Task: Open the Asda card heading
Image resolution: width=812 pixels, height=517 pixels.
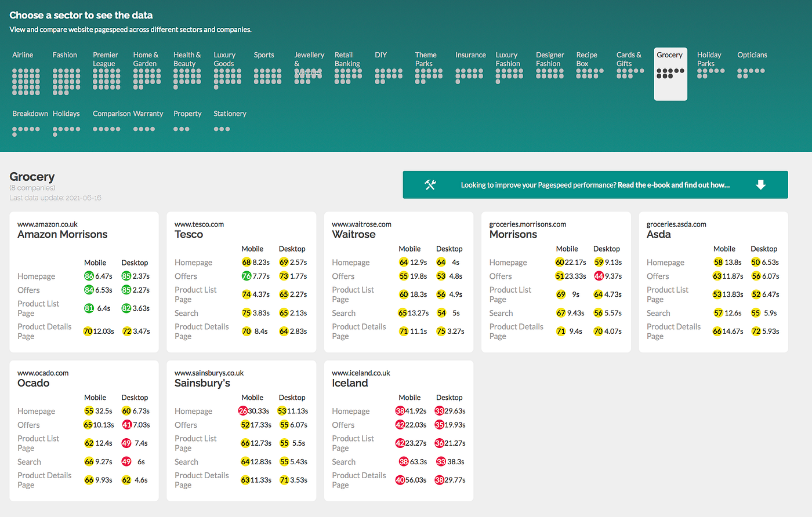Action: click(x=658, y=234)
